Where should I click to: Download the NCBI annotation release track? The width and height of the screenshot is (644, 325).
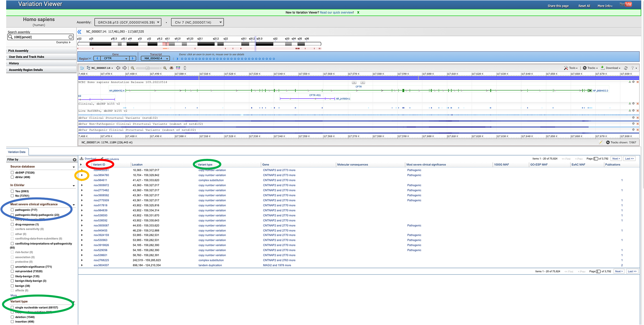(x=629, y=82)
